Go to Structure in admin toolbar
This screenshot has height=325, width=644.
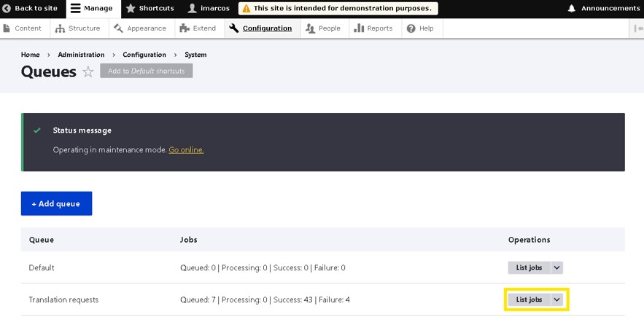point(79,28)
